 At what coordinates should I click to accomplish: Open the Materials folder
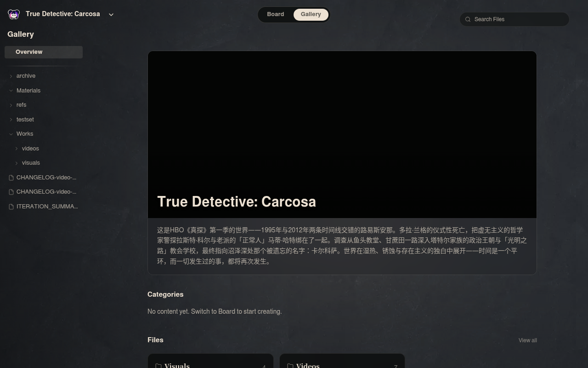tap(28, 91)
